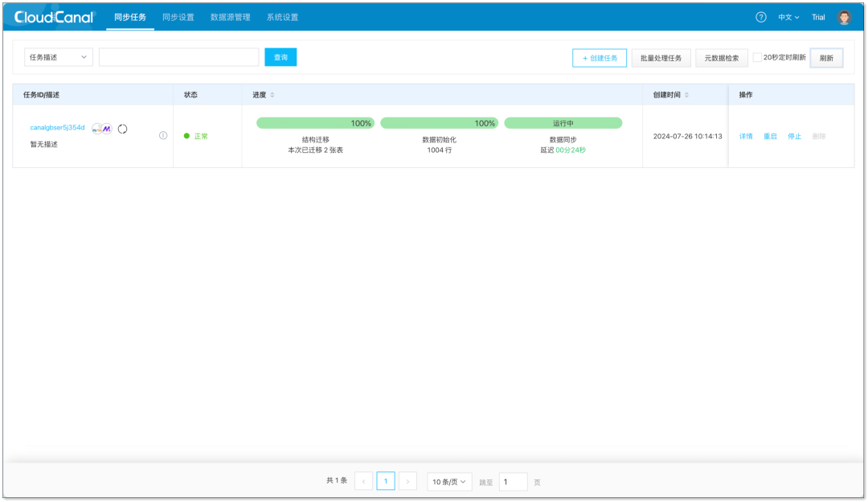Click the 创建任务 button
The image size is (868, 502).
(x=600, y=58)
